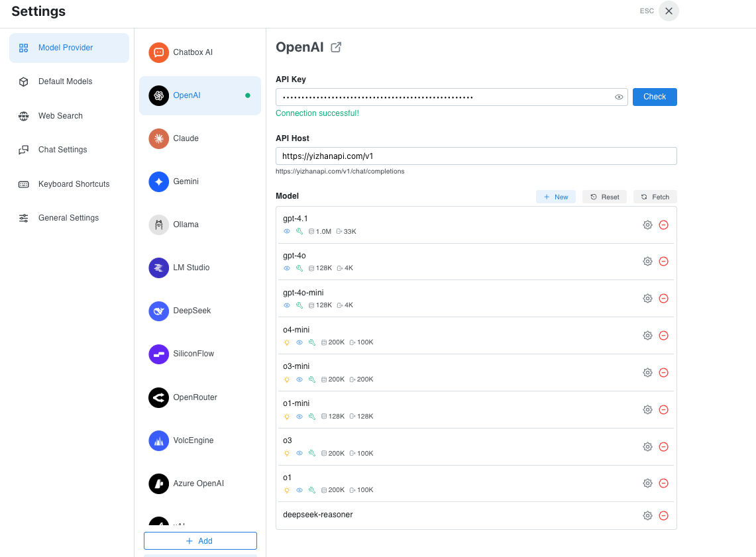Screen dimensions: 756x557
Task: Select the VolcEngine provider
Action: [200, 440]
